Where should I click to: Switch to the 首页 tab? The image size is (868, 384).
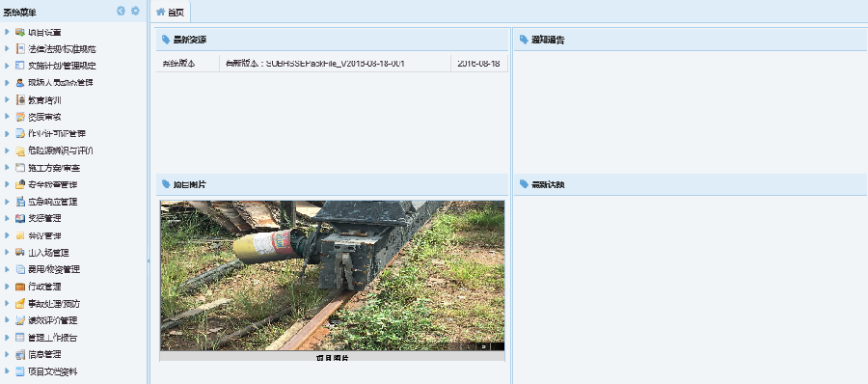(x=171, y=12)
